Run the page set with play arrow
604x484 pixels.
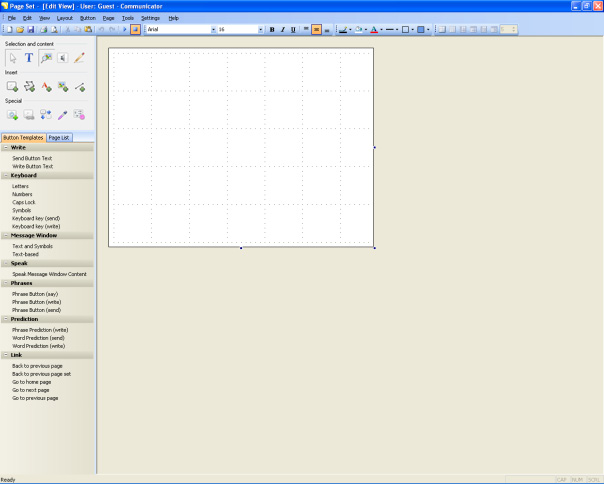point(124,29)
